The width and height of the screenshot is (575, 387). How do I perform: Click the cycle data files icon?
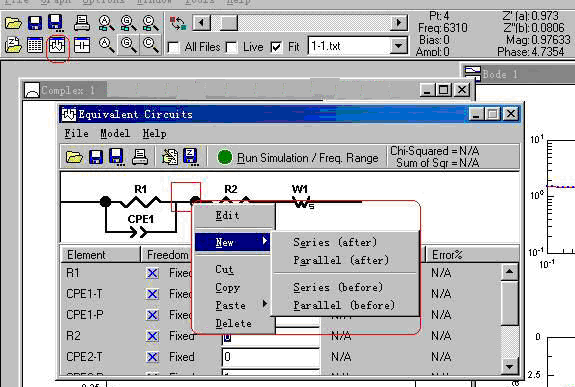click(x=178, y=23)
